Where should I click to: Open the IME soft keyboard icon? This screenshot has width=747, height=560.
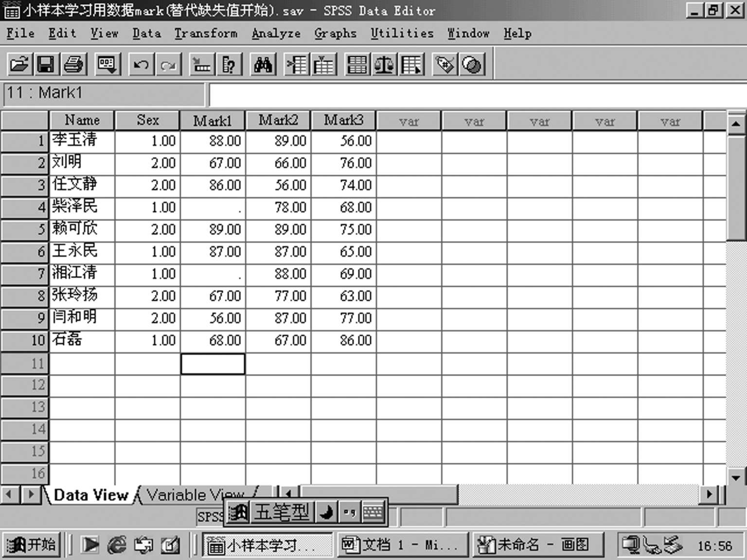coord(373,512)
